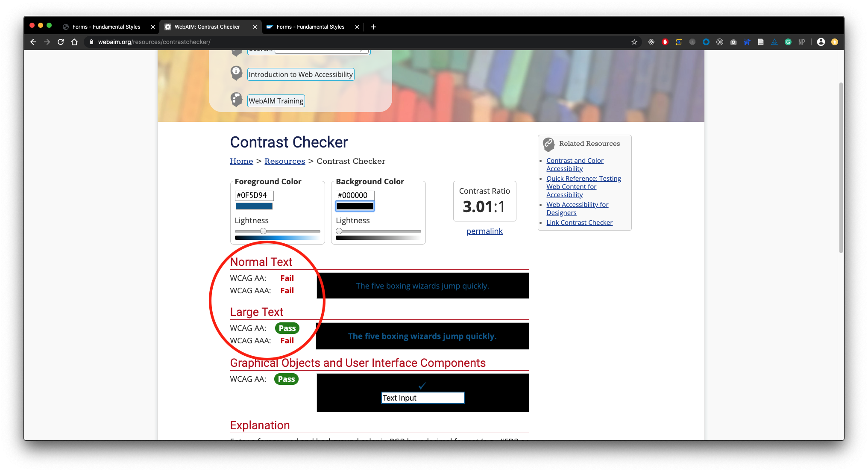Click the back navigation arrow
The width and height of the screenshot is (868, 472).
pos(33,42)
